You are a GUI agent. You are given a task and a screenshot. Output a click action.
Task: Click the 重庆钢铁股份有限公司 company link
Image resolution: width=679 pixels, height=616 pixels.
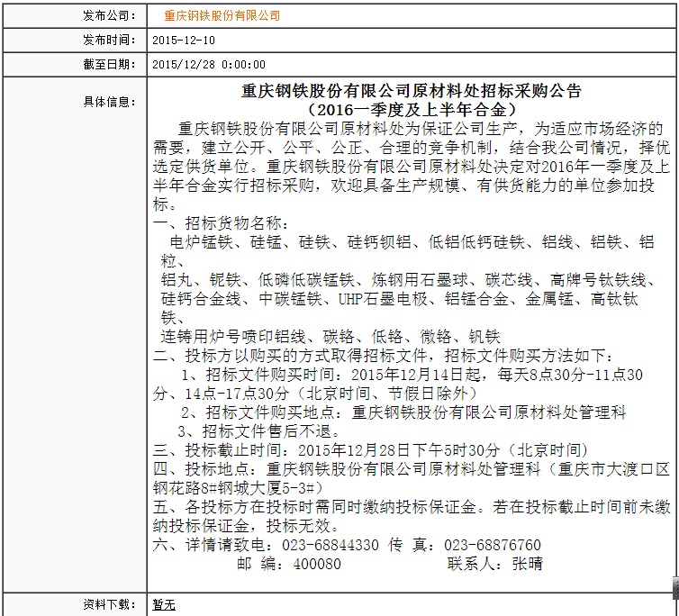tap(222, 16)
